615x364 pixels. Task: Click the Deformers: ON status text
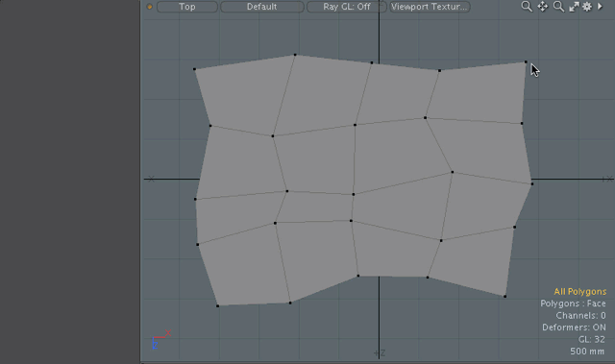coord(574,328)
